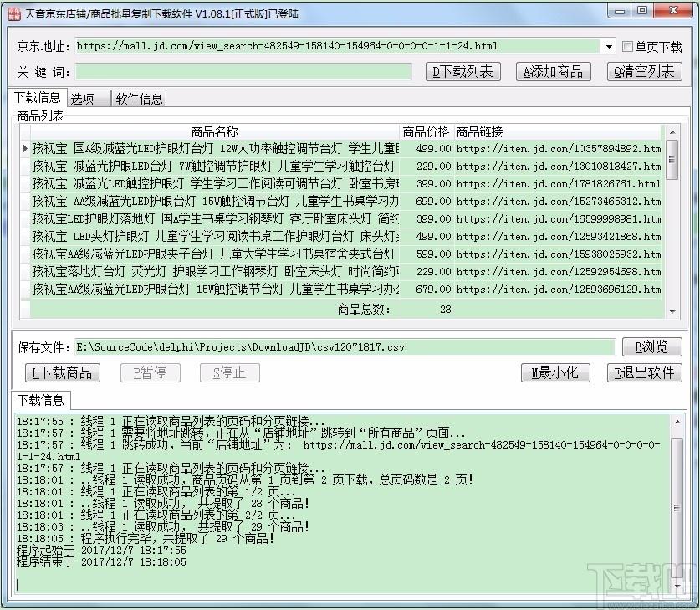
Task: Click the log line 程序执行完毕 at 18:18:05
Action: [146, 539]
